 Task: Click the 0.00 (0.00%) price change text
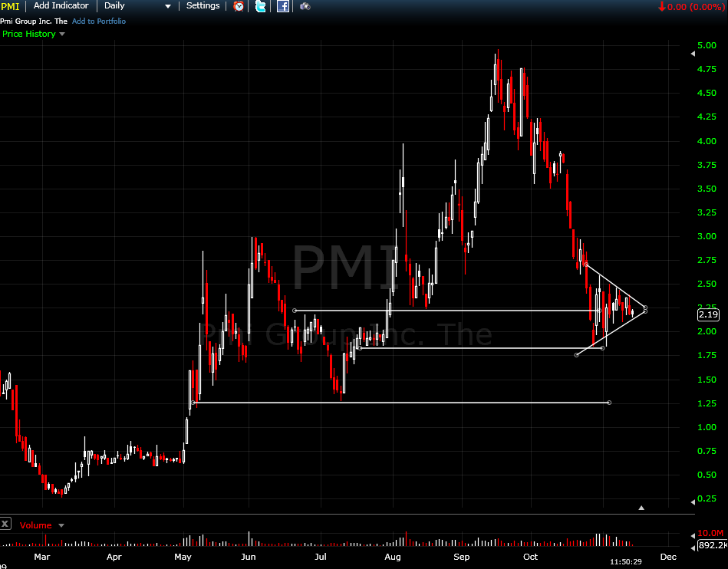pos(696,6)
